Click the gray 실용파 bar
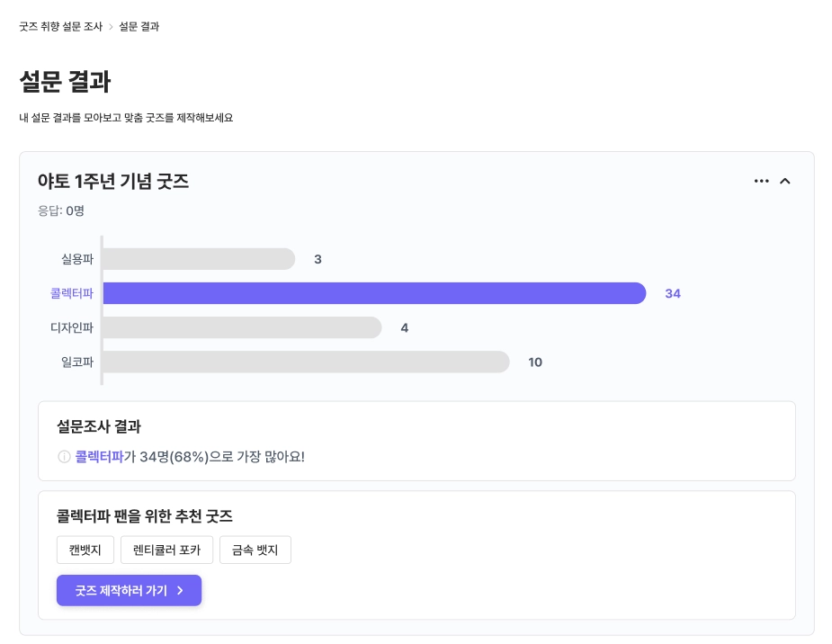832x644 pixels. [199, 259]
